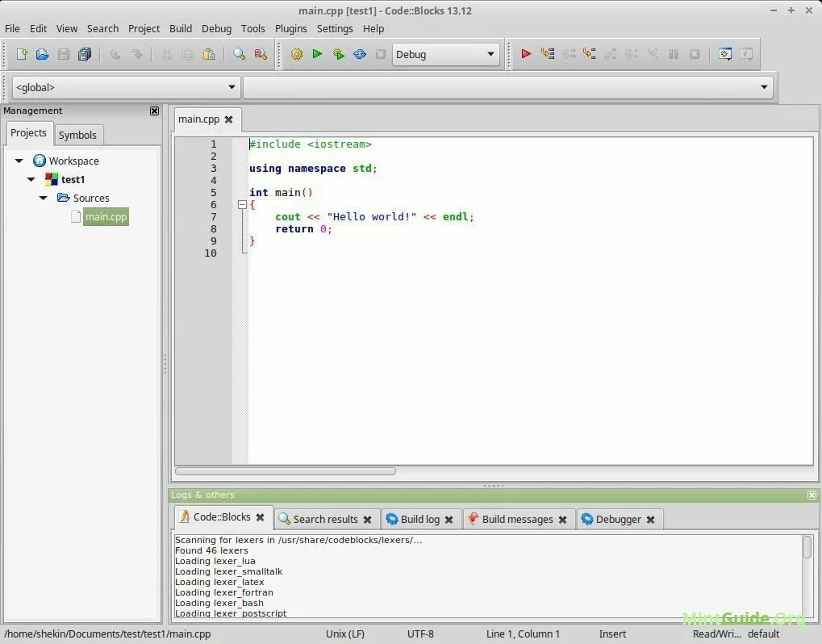Click "Hello world!" string in code
Viewport: 822px width, 644px height.
pyautogui.click(x=372, y=216)
